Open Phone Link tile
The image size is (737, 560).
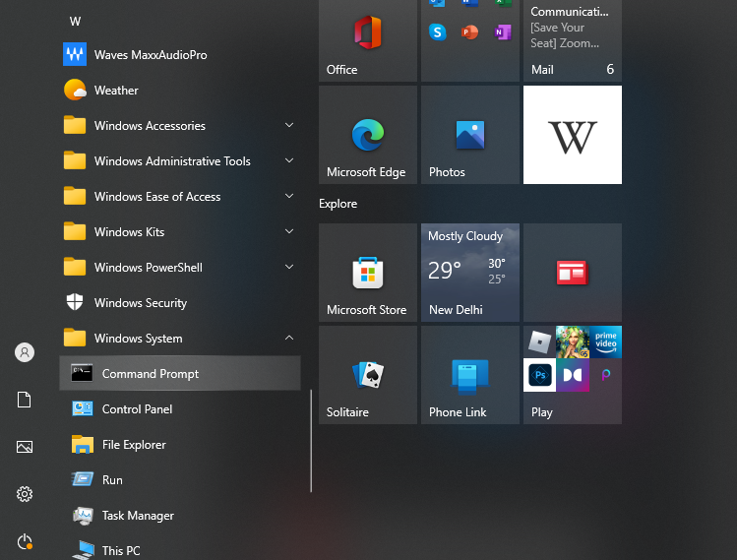click(470, 375)
